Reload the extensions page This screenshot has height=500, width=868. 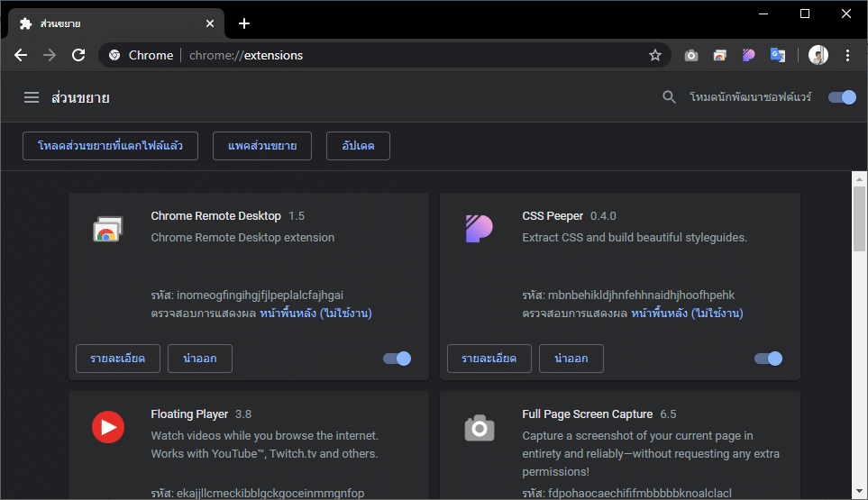point(78,55)
